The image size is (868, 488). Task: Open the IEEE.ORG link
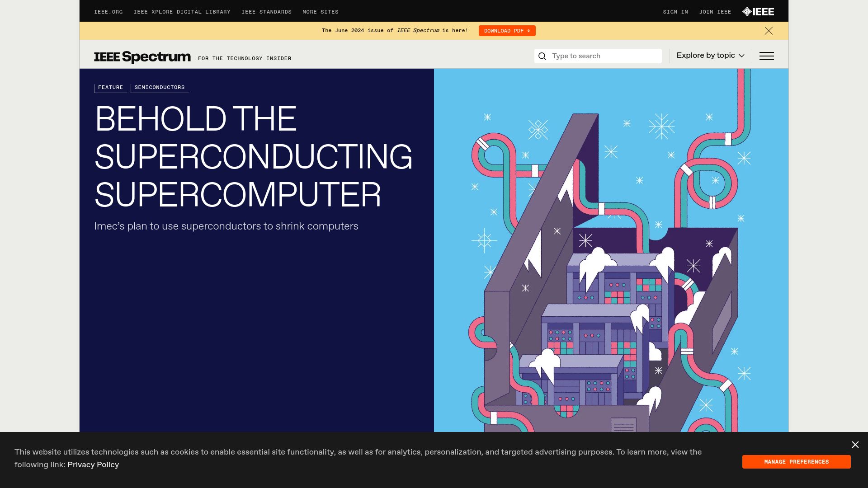click(108, 12)
